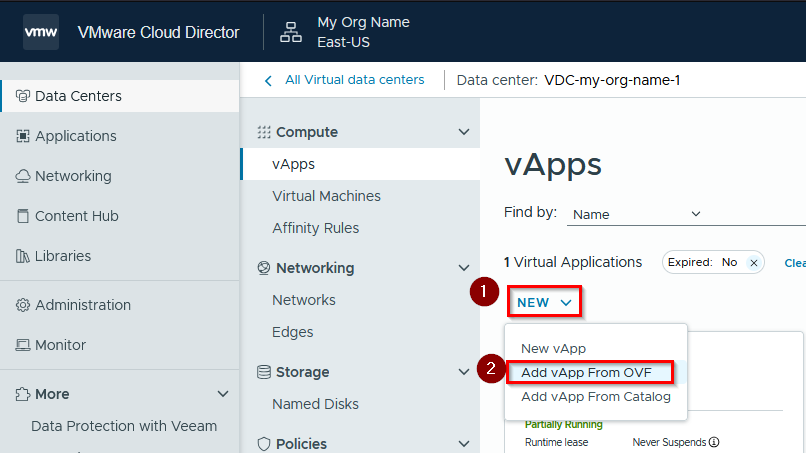The width and height of the screenshot is (806, 453).
Task: Collapse the Policies section chevron
Action: (x=464, y=444)
